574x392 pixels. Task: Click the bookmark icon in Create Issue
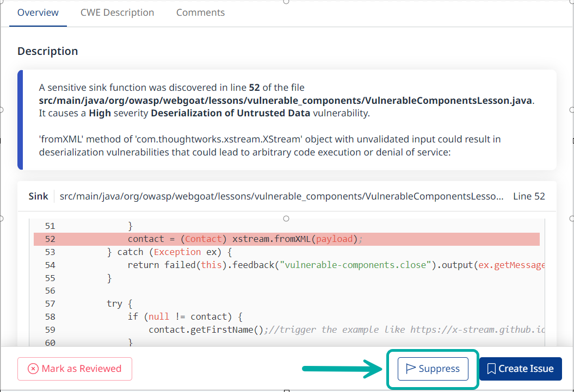click(491, 369)
